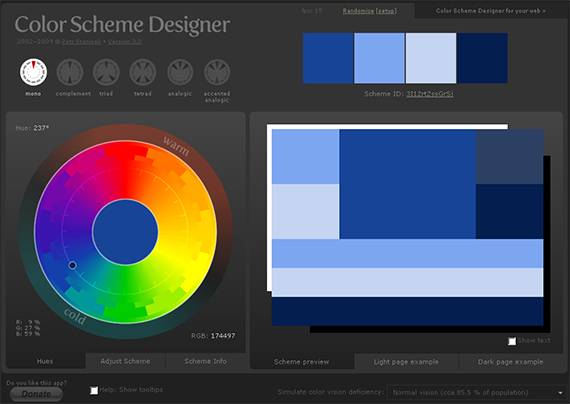Select the Scheme preview tab
This screenshot has width=570, height=404.
point(301,362)
